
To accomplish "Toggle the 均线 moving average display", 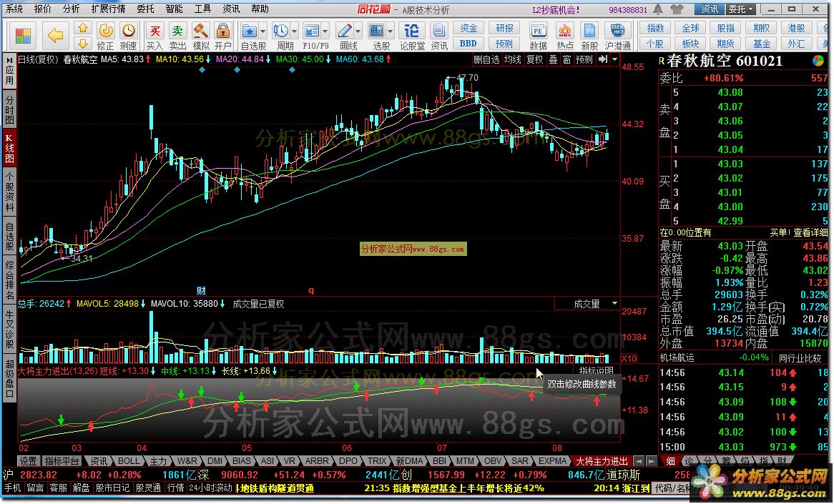I will point(512,59).
